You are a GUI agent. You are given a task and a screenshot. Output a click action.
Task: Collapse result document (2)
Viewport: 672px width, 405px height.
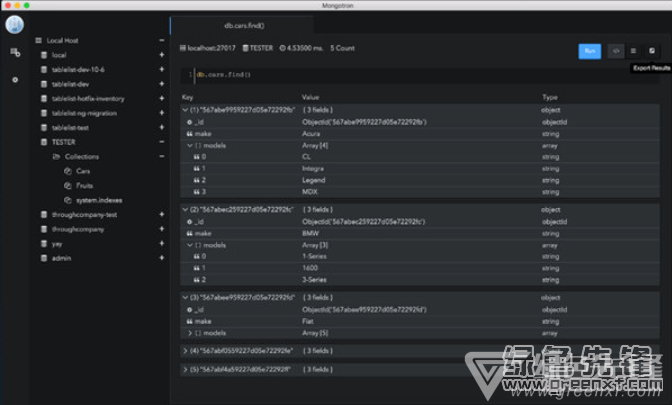185,210
